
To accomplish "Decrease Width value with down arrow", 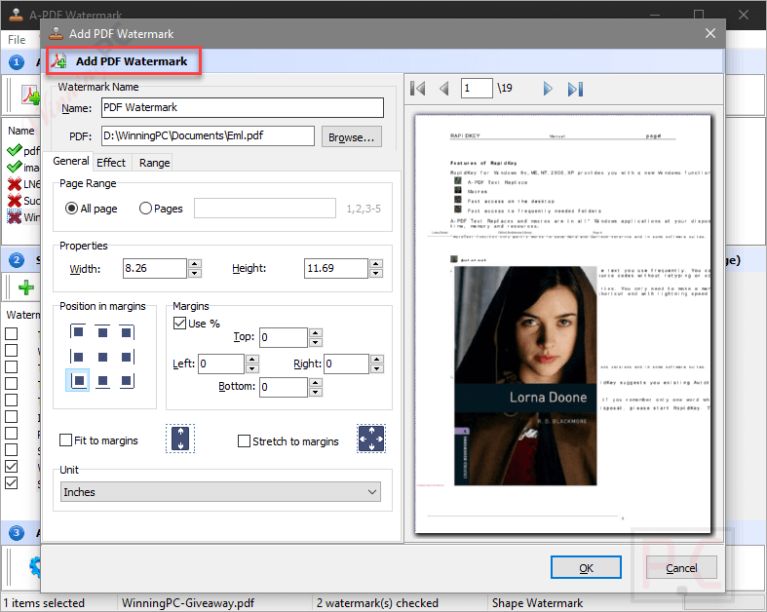I will [x=195, y=273].
